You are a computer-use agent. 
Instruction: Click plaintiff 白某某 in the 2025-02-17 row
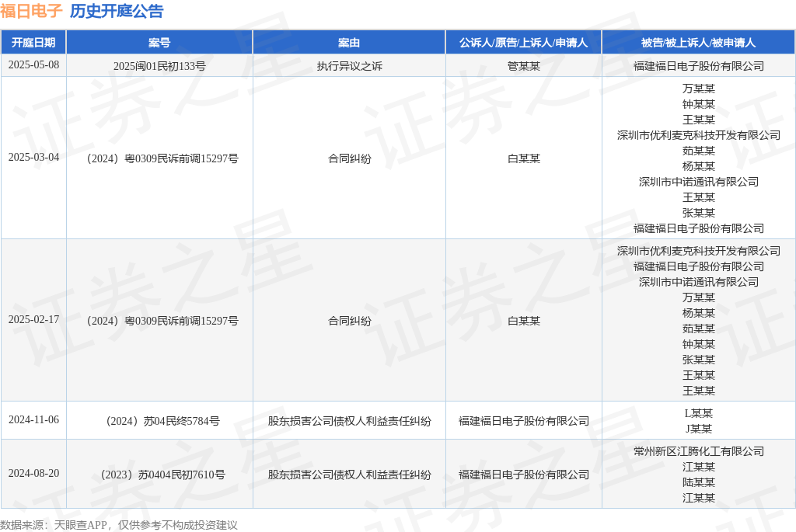point(524,321)
